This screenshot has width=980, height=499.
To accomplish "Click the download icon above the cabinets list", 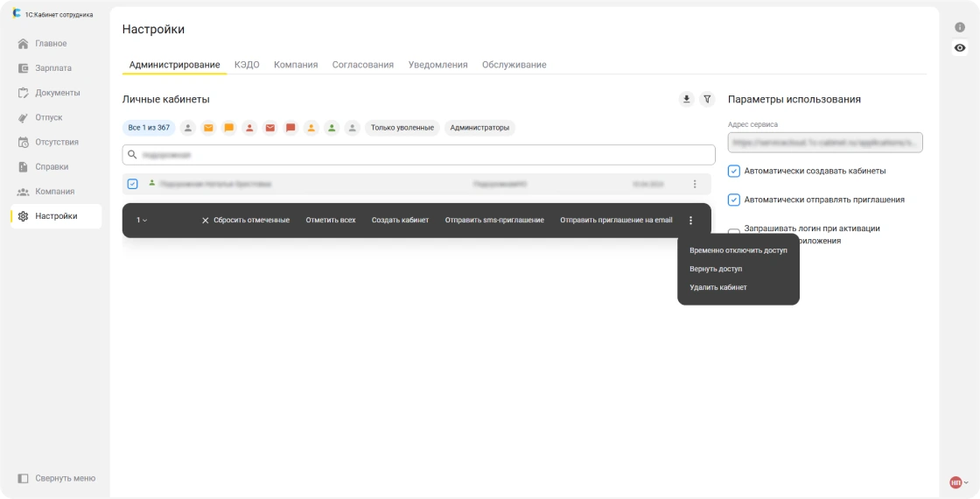I will tap(686, 100).
